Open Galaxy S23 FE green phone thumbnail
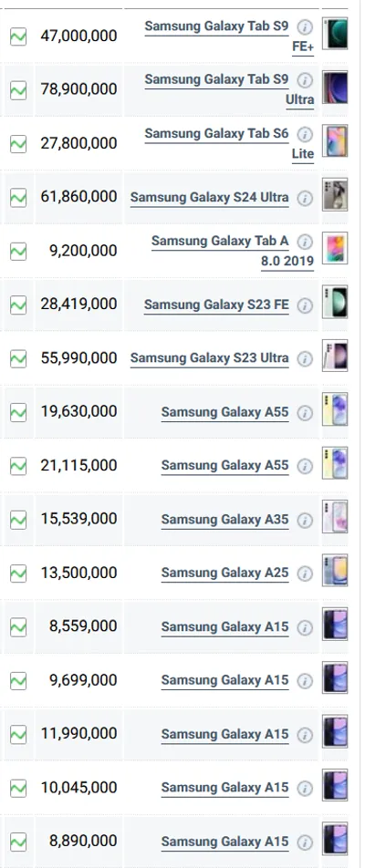This screenshot has height=868, width=365. click(335, 303)
